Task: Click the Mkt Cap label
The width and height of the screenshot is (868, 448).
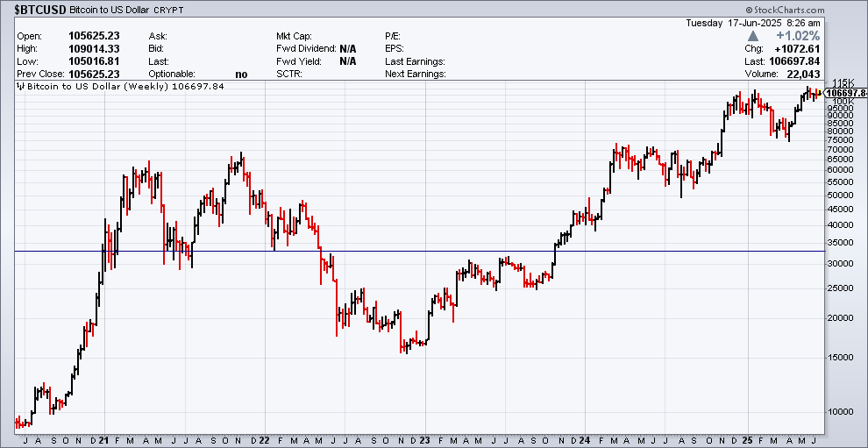Action: [x=294, y=36]
